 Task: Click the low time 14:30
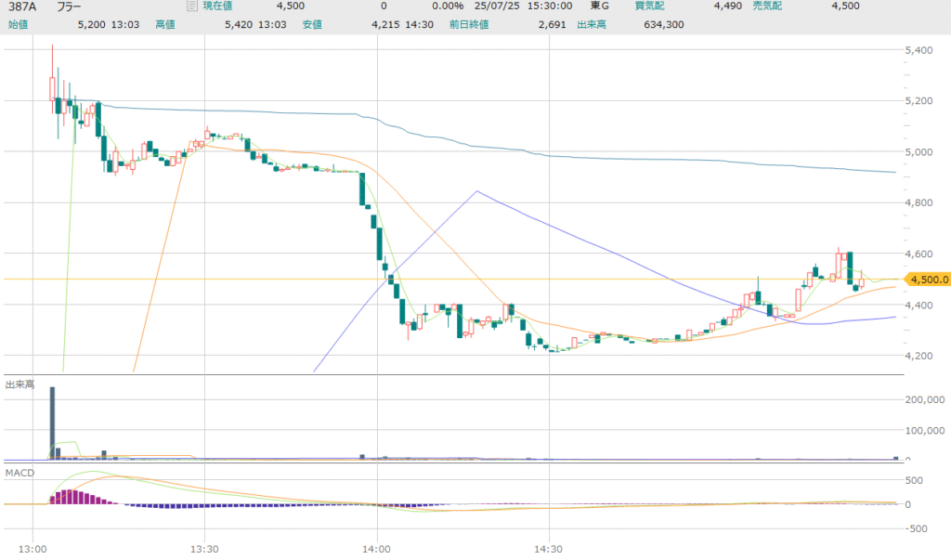(x=420, y=25)
